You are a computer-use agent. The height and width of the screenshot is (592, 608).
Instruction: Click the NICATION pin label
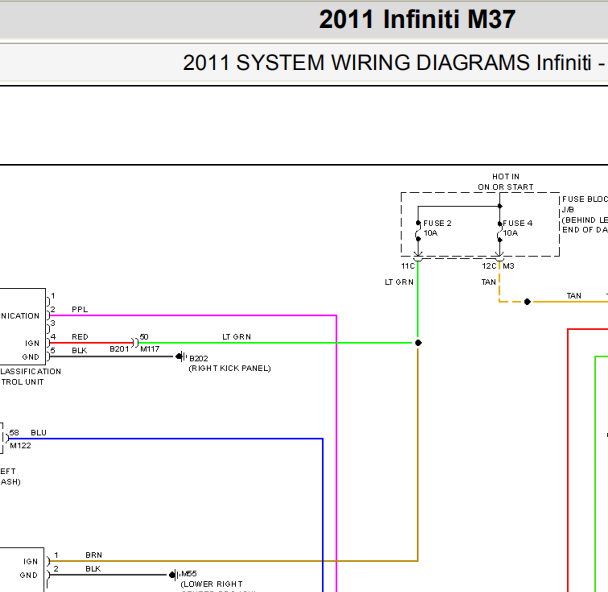20,316
